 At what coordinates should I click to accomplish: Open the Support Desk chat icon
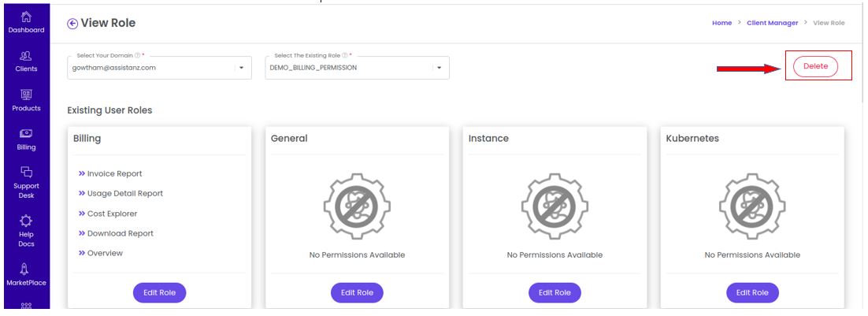tap(26, 172)
